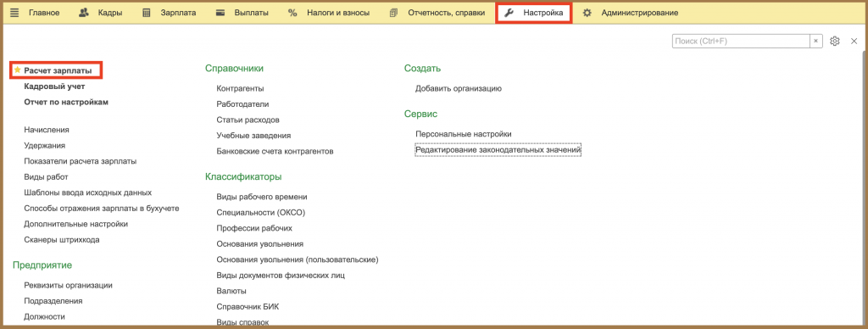Click Добавить организацию
Screen dimensions: 868x329
coord(459,89)
